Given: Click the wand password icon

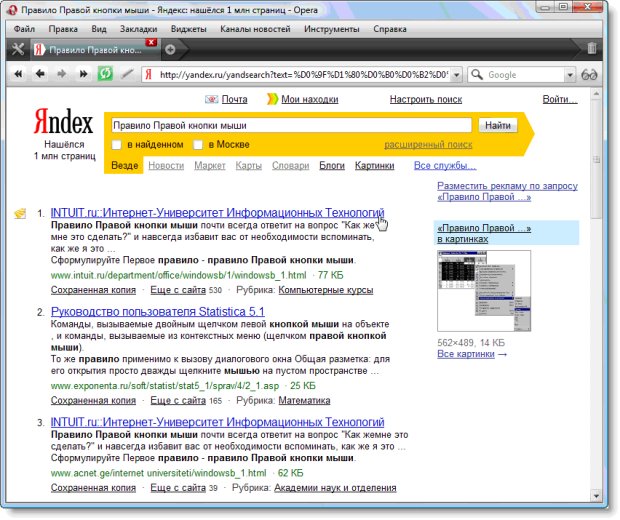Looking at the screenshot, I should pyautogui.click(x=127, y=74).
